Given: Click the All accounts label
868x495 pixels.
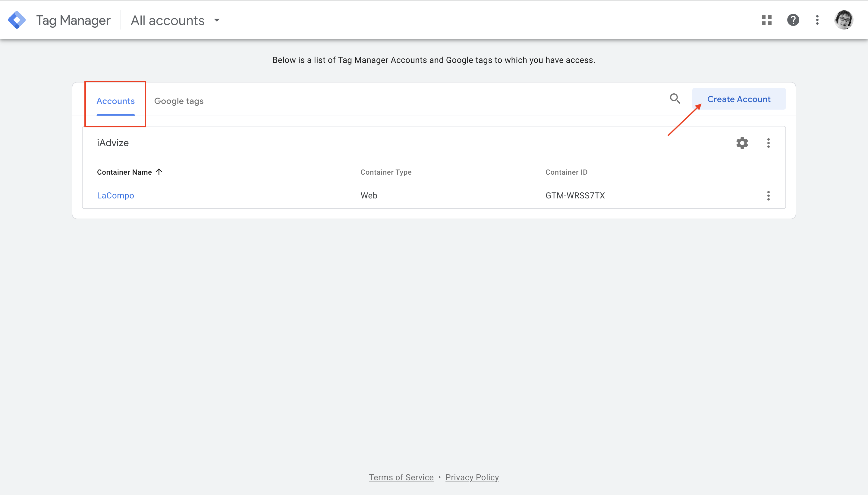Looking at the screenshot, I should (x=167, y=20).
